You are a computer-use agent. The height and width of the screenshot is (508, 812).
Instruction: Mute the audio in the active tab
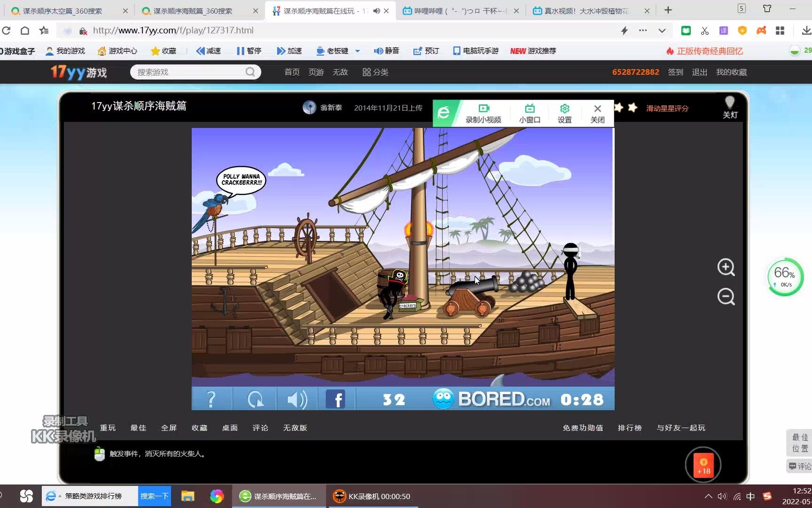coord(376,10)
